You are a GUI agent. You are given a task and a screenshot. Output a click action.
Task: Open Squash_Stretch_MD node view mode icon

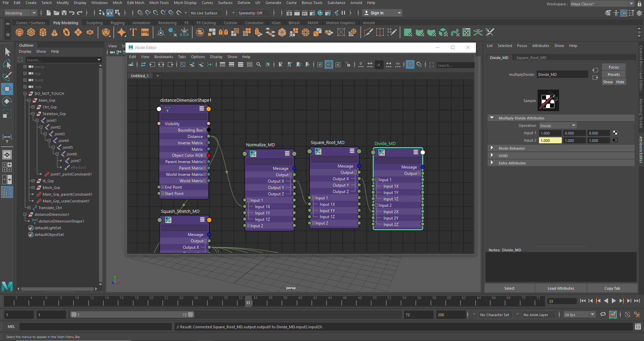pyautogui.click(x=202, y=220)
